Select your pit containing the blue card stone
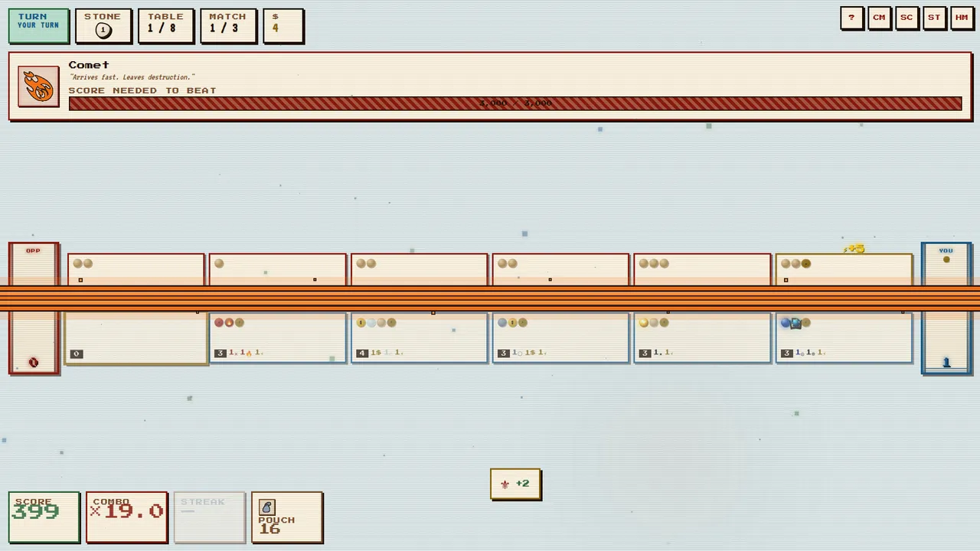This screenshot has height=551, width=980. point(844,337)
